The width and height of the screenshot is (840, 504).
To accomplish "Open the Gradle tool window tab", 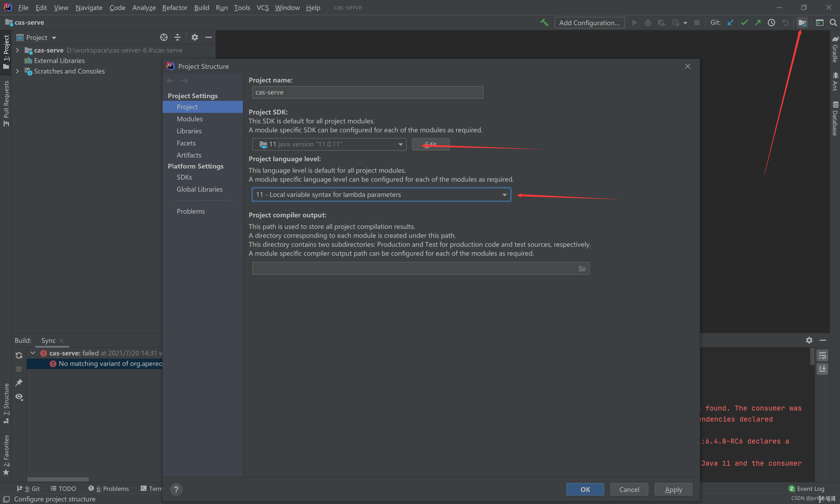I will tap(835, 50).
